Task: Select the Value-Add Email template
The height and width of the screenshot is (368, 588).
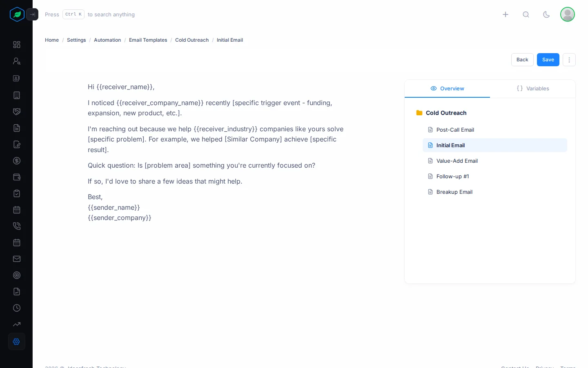Action: [495, 161]
